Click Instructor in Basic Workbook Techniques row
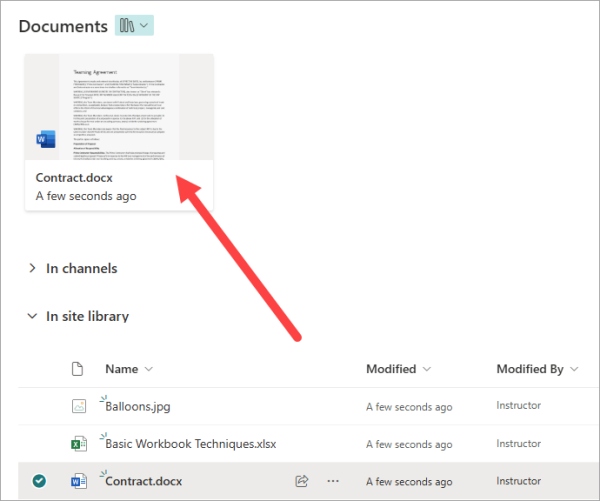 pos(518,444)
